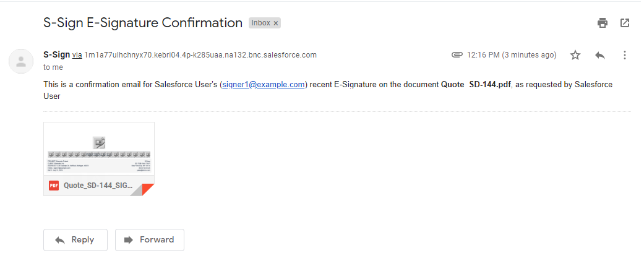Click the Inbox label tag
This screenshot has height=261, width=644.
tap(261, 23)
